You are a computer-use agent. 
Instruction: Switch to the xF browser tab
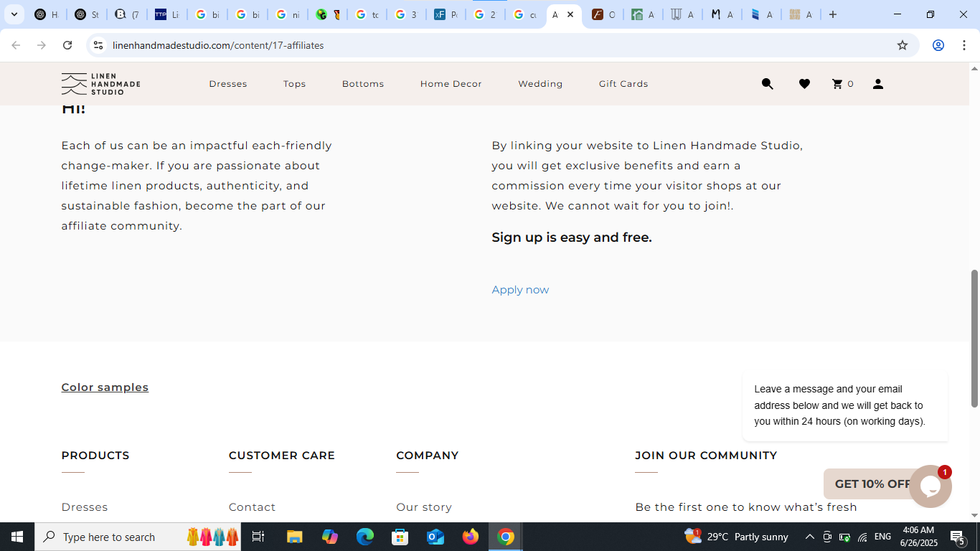(x=446, y=14)
